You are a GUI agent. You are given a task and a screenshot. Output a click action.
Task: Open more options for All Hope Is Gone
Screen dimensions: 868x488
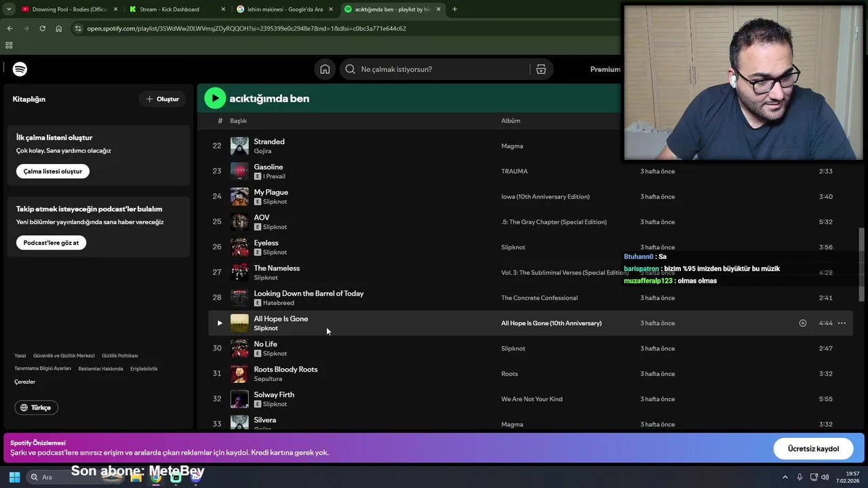coord(842,323)
